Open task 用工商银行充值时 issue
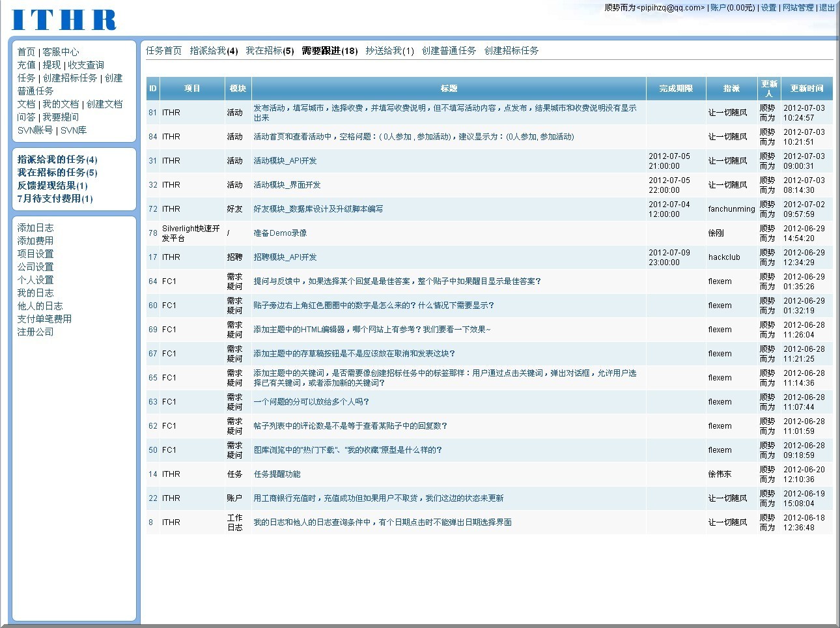Screen dimensions: 840x628 [378, 498]
